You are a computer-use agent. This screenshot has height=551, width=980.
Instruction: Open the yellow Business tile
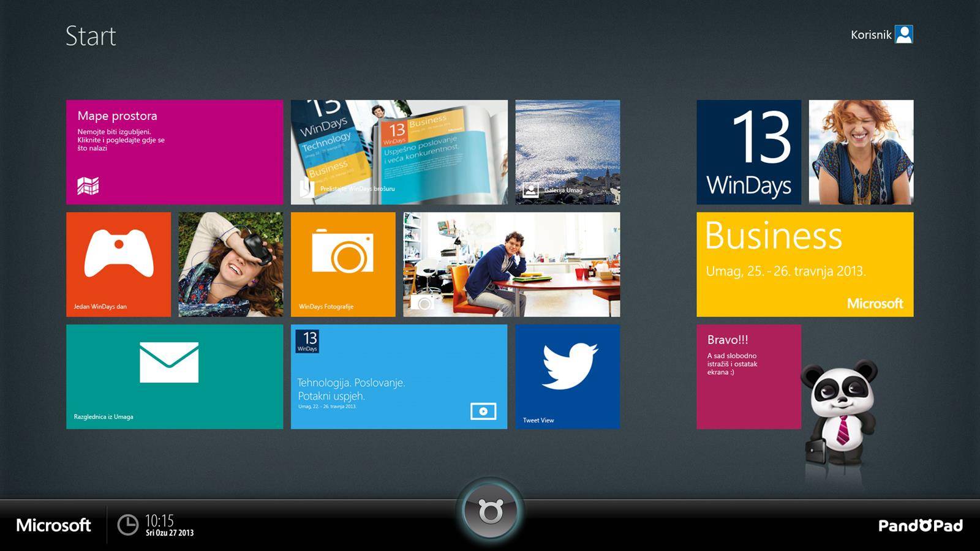tap(805, 264)
